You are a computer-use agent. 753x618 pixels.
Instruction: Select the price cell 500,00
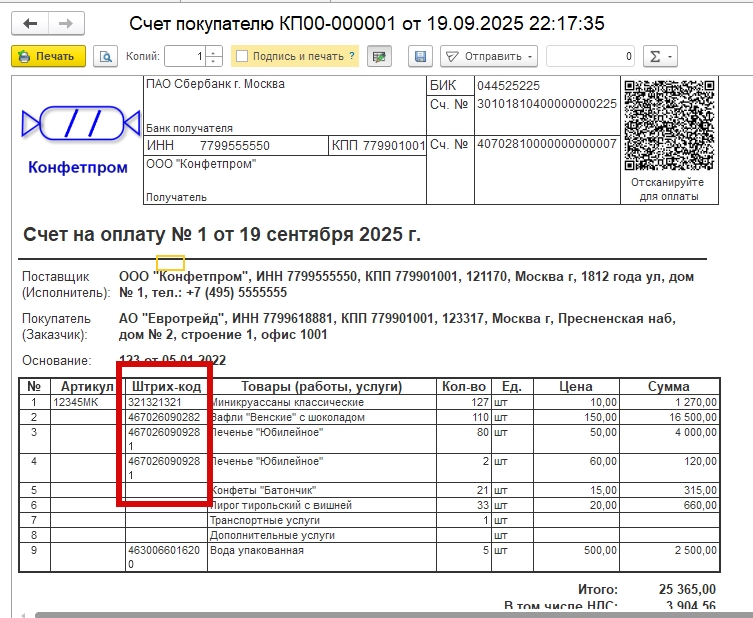click(x=576, y=557)
